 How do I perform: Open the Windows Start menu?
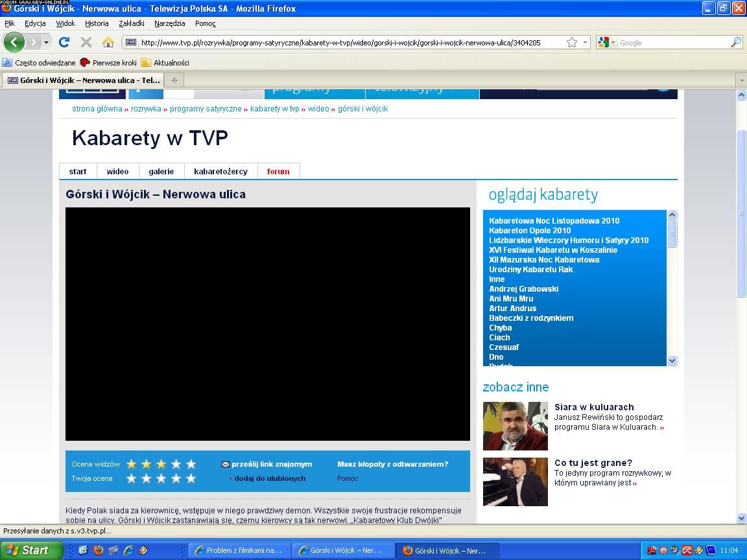point(31,550)
